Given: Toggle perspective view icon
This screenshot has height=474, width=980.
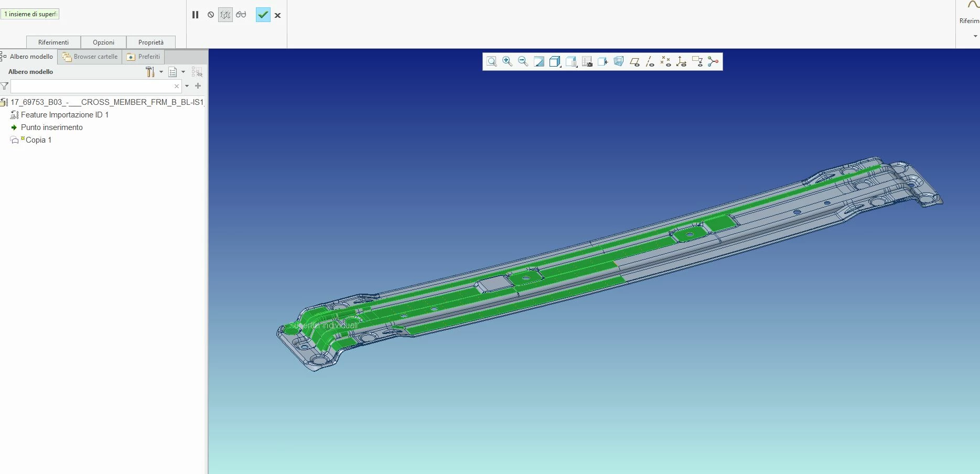Looking at the screenshot, I should tap(619, 61).
